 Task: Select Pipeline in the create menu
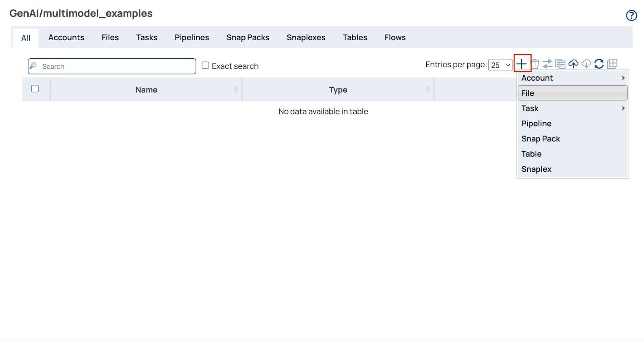(536, 124)
